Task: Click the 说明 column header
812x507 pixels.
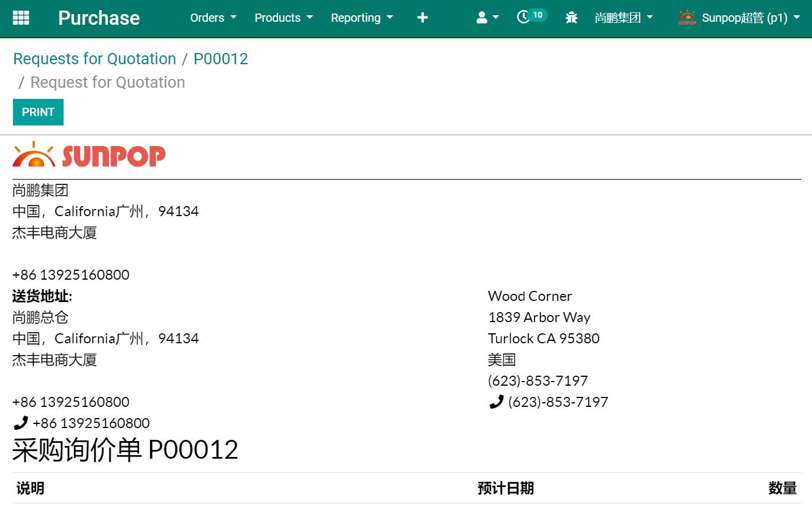Action: tap(30, 488)
